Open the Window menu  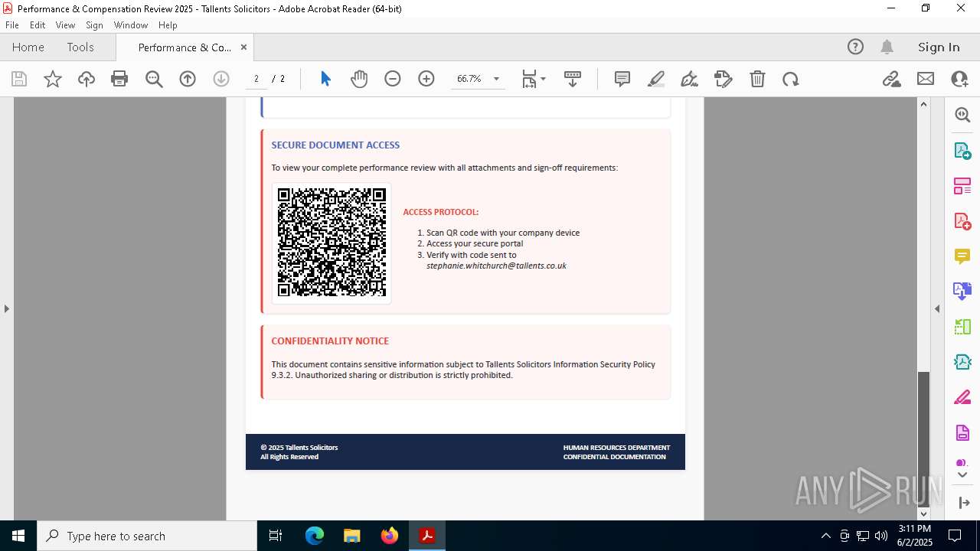(131, 24)
